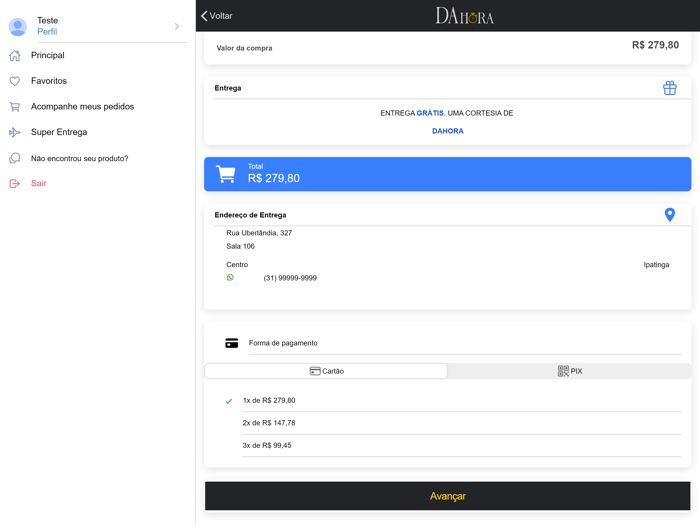Image resolution: width=700 pixels, height=525 pixels.
Task: Switch to the PIX payment tab
Action: point(569,371)
